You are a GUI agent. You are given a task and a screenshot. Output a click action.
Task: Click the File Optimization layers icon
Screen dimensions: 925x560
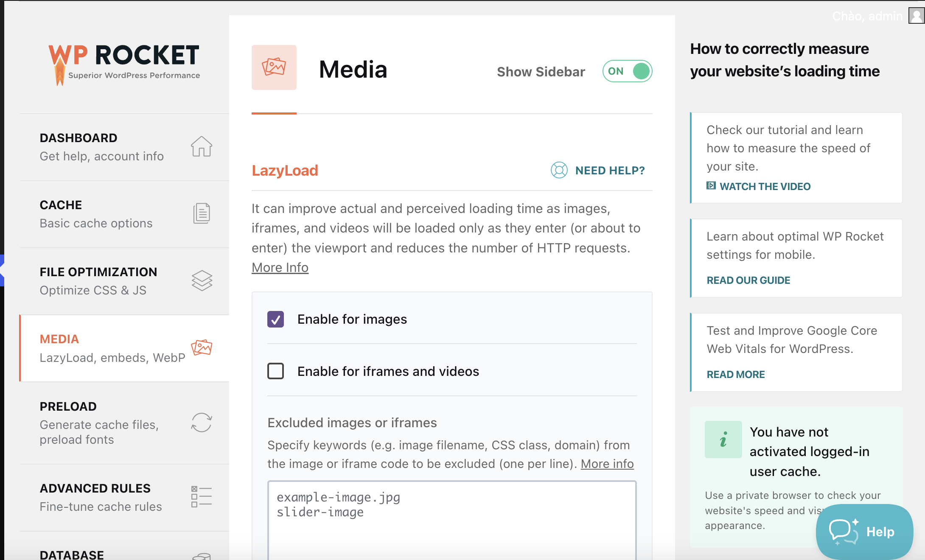click(x=202, y=280)
